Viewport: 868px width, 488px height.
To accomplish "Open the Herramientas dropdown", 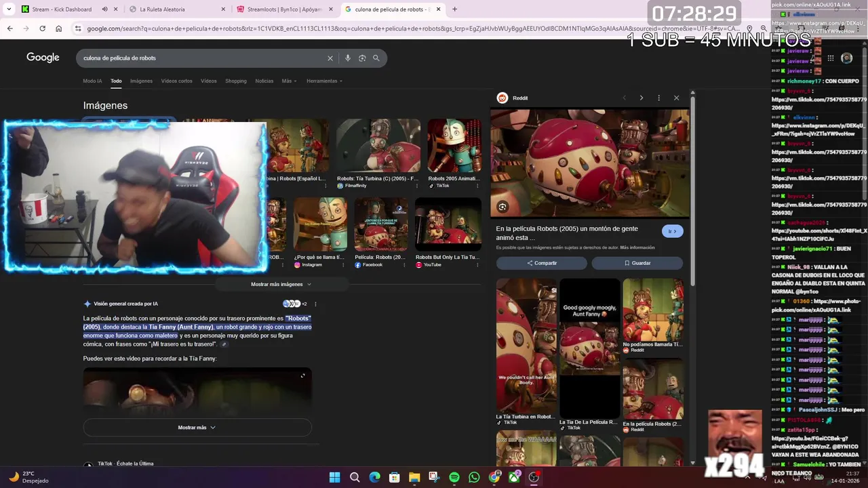I will tap(324, 81).
